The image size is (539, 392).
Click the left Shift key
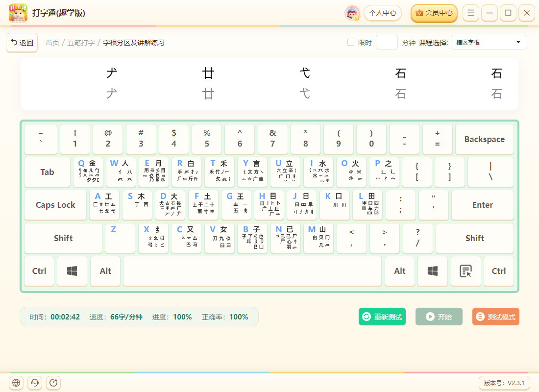63,238
